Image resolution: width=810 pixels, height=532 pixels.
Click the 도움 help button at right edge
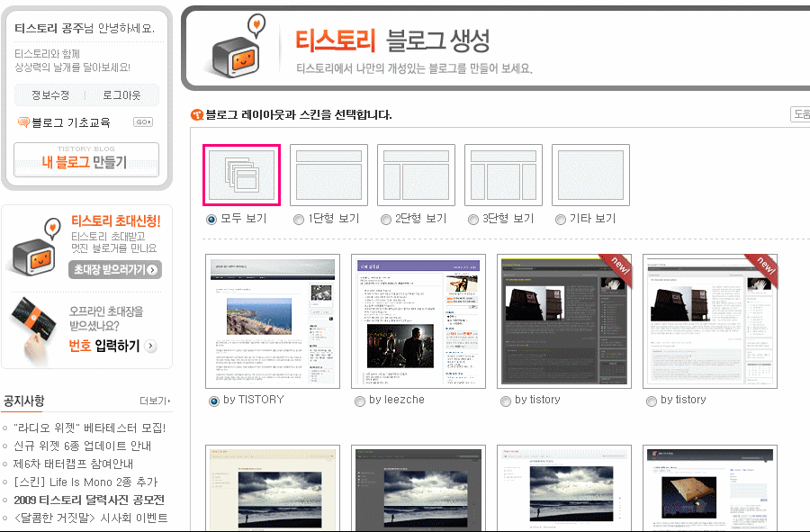(x=801, y=114)
